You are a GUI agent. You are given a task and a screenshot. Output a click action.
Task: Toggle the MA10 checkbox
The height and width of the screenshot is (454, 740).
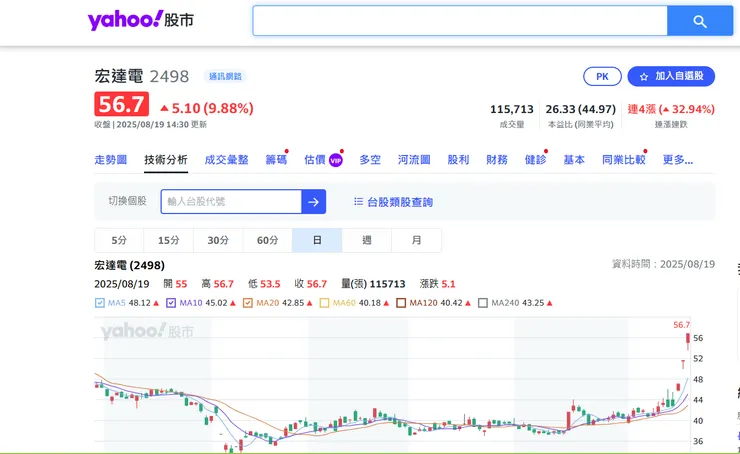(x=171, y=303)
